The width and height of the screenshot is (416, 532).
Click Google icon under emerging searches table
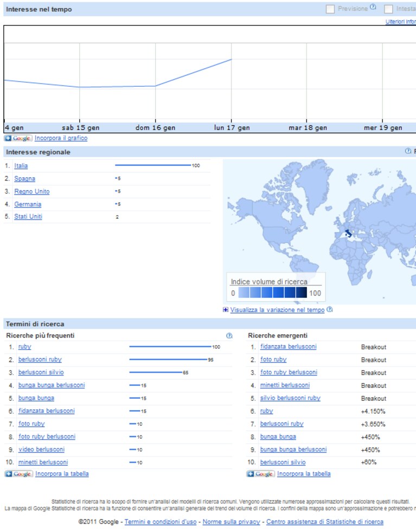[x=260, y=474]
